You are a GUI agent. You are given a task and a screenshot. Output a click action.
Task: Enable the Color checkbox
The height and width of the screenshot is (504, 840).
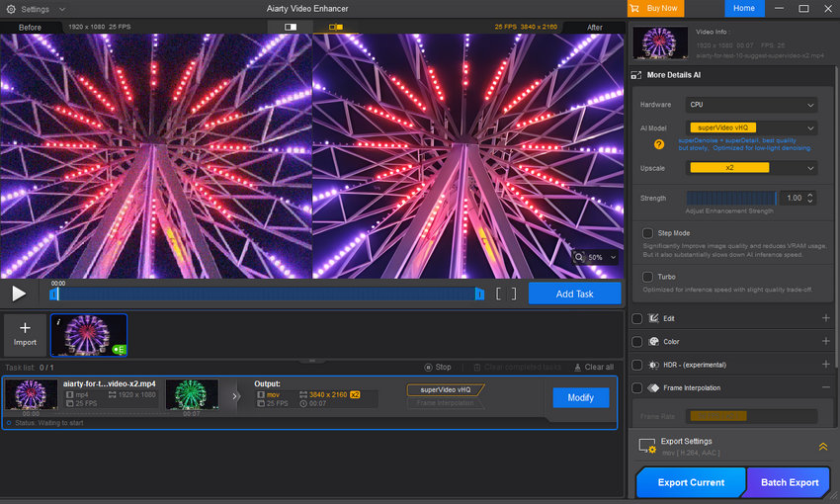point(637,342)
